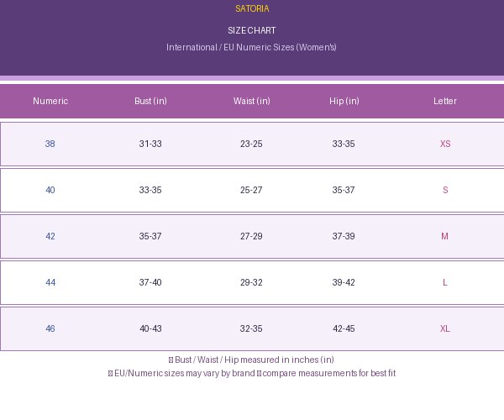Select numeric size 44
This screenshot has width=504, height=420.
click(x=50, y=282)
